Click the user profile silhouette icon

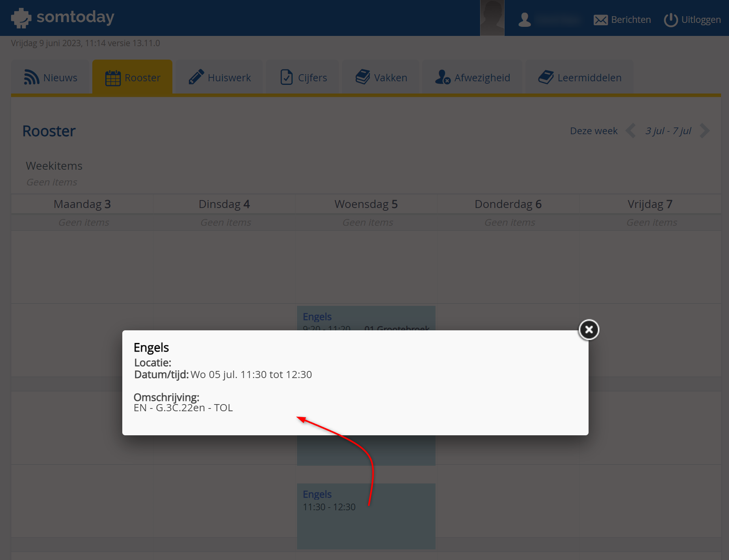(525, 20)
